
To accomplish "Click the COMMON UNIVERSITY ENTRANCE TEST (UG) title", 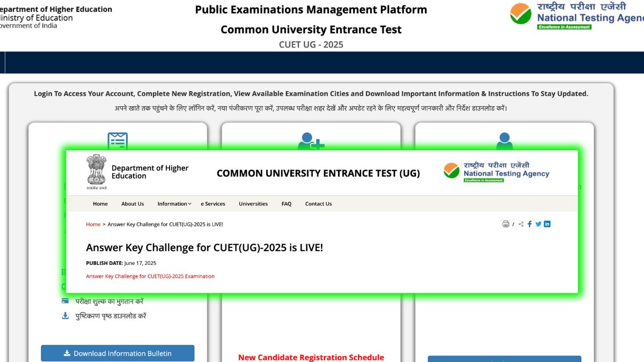I will pos(318,173).
